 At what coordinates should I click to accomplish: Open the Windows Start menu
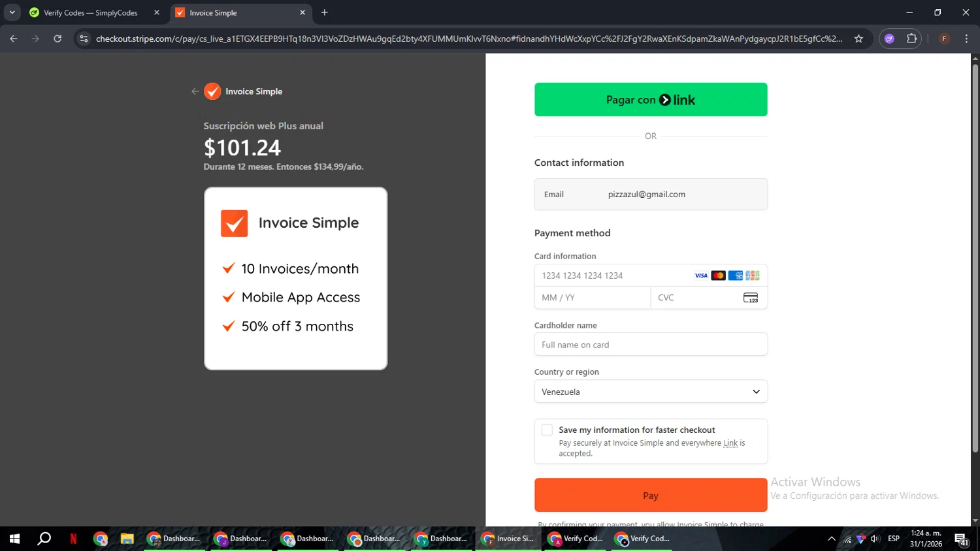point(14,539)
